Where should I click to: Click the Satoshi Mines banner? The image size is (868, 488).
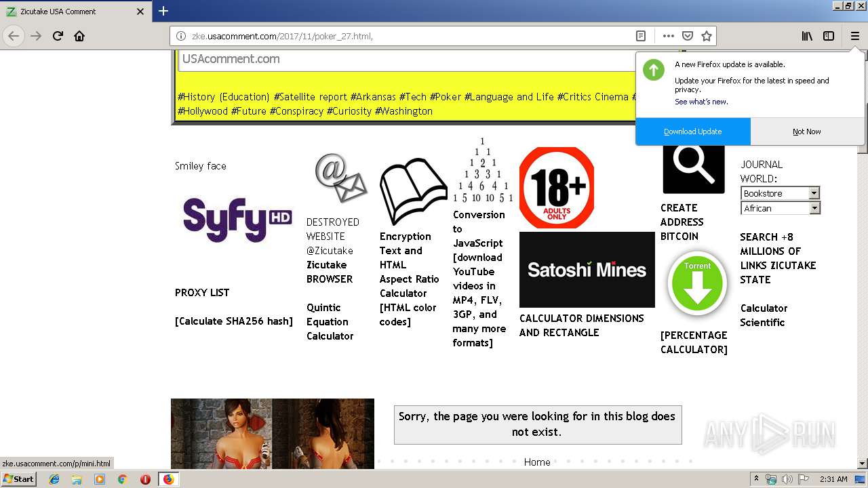pyautogui.click(x=587, y=270)
